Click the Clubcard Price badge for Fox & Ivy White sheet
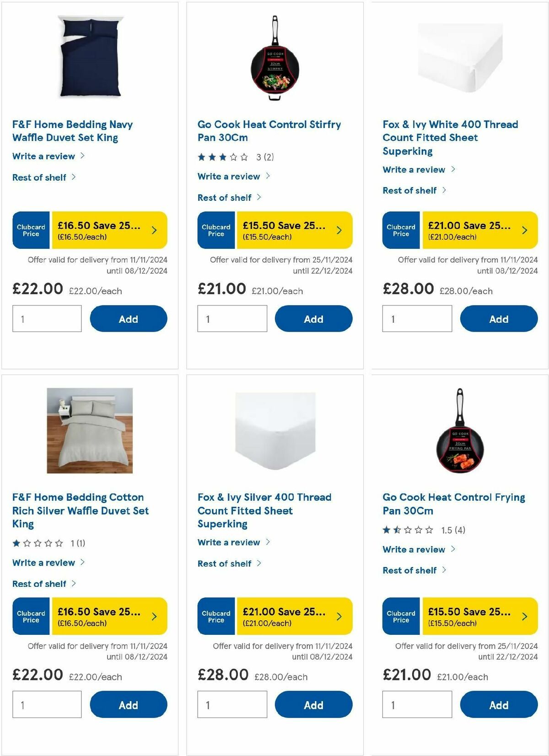Image resolution: width=549 pixels, height=756 pixels. pyautogui.click(x=400, y=230)
